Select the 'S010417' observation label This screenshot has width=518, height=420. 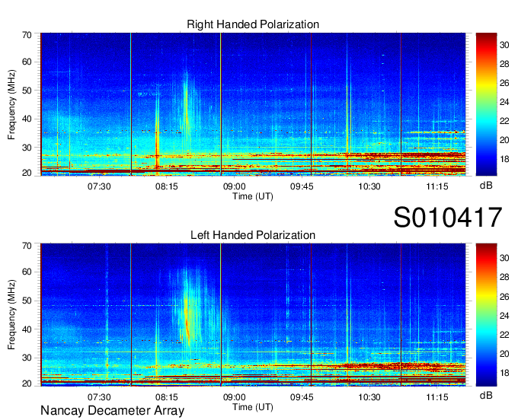pos(448,218)
